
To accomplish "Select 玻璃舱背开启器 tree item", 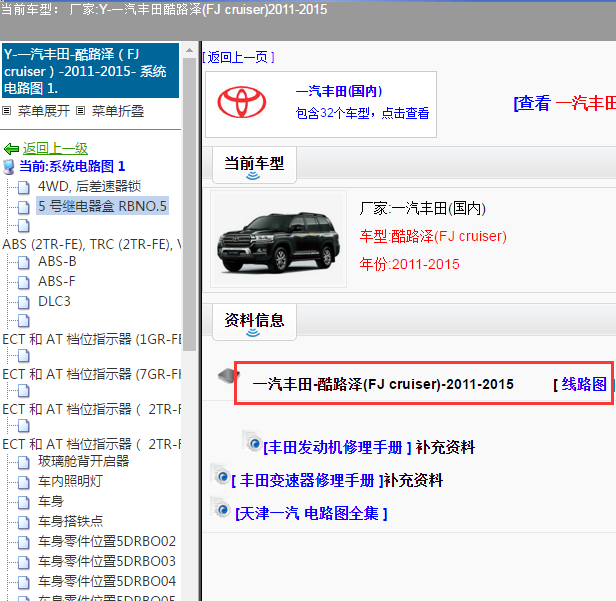I will pyautogui.click(x=84, y=461).
